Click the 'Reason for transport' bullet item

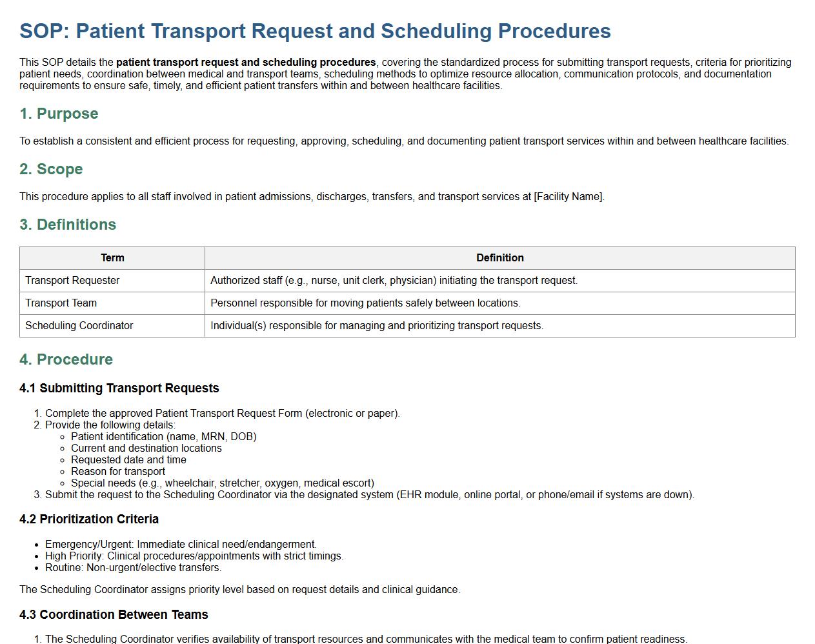pyautogui.click(x=118, y=471)
